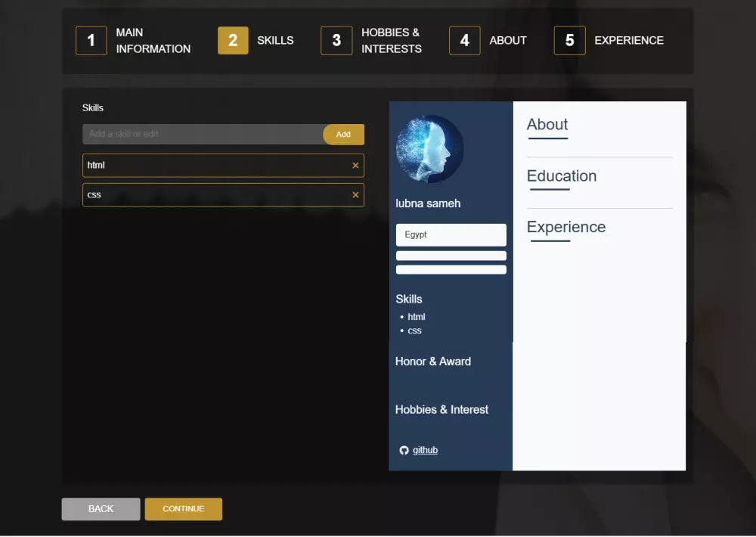Click the Skills label above the input
Image resolution: width=756 pixels, height=537 pixels.
click(92, 108)
